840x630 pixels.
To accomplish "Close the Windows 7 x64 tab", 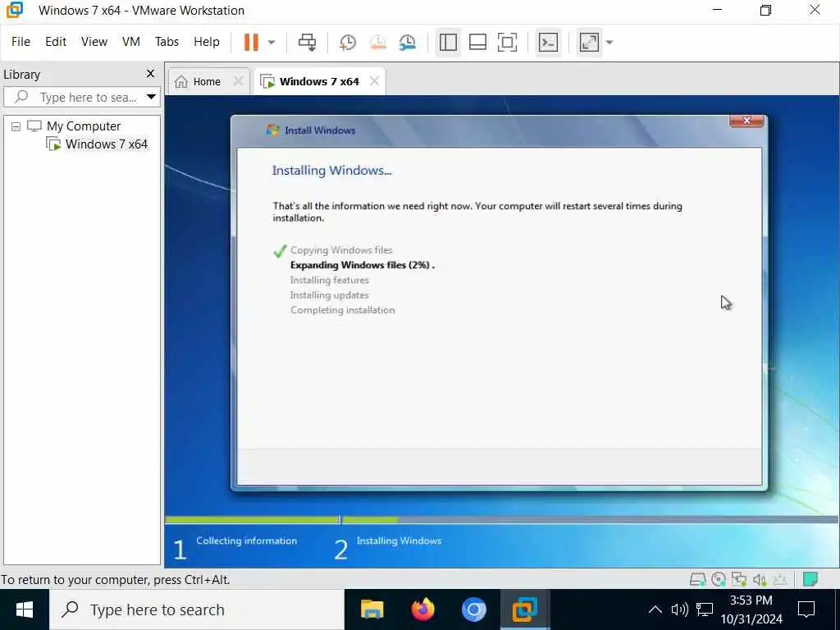I will click(374, 81).
